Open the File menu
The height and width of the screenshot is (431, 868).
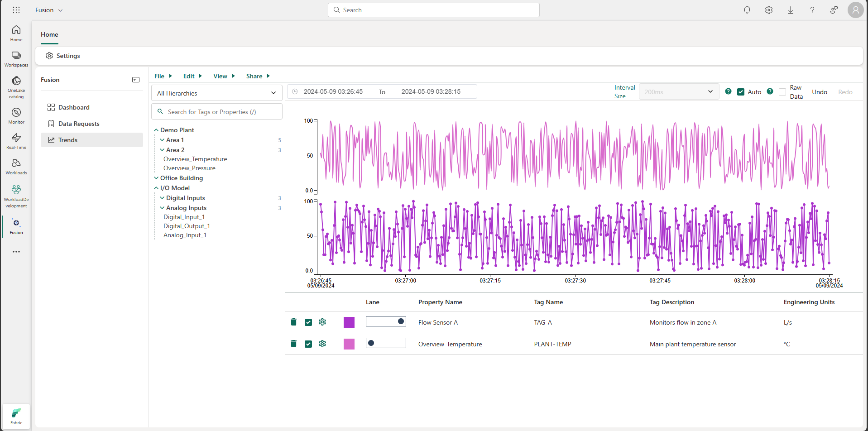(163, 76)
